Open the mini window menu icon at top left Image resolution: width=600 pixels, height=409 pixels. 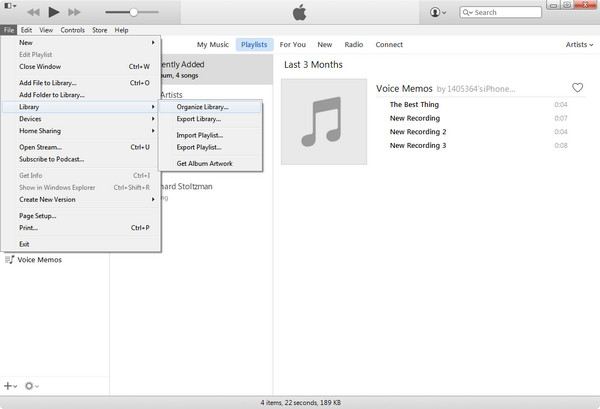(10, 6)
